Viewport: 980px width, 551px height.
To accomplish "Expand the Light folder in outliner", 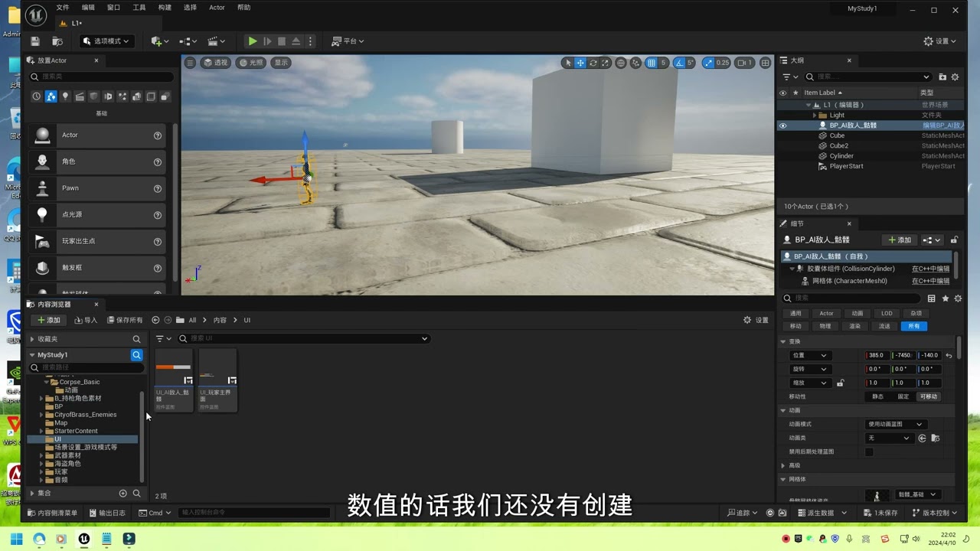I will point(814,115).
